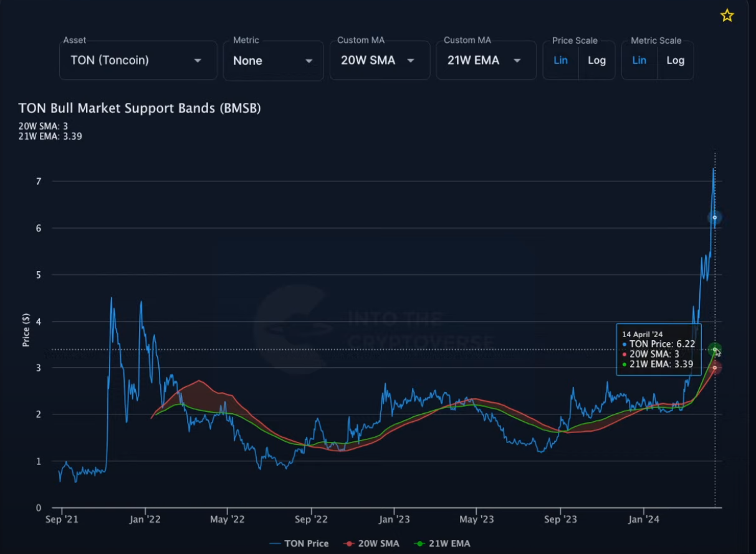Click the green 21W EMA data point marker
This screenshot has width=756, height=554.
pos(715,349)
